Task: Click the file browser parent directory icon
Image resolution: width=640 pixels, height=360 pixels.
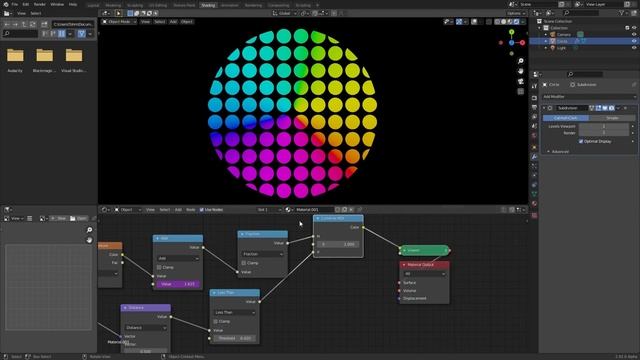Action: 24,24
